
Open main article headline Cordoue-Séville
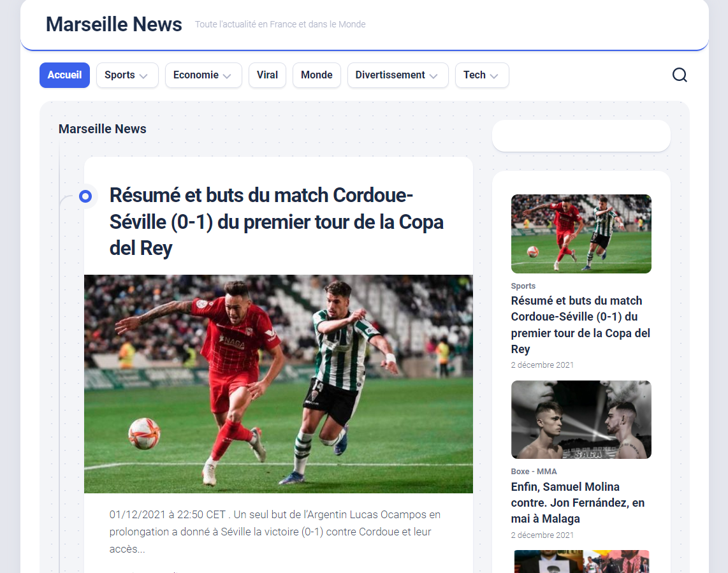[x=276, y=222]
